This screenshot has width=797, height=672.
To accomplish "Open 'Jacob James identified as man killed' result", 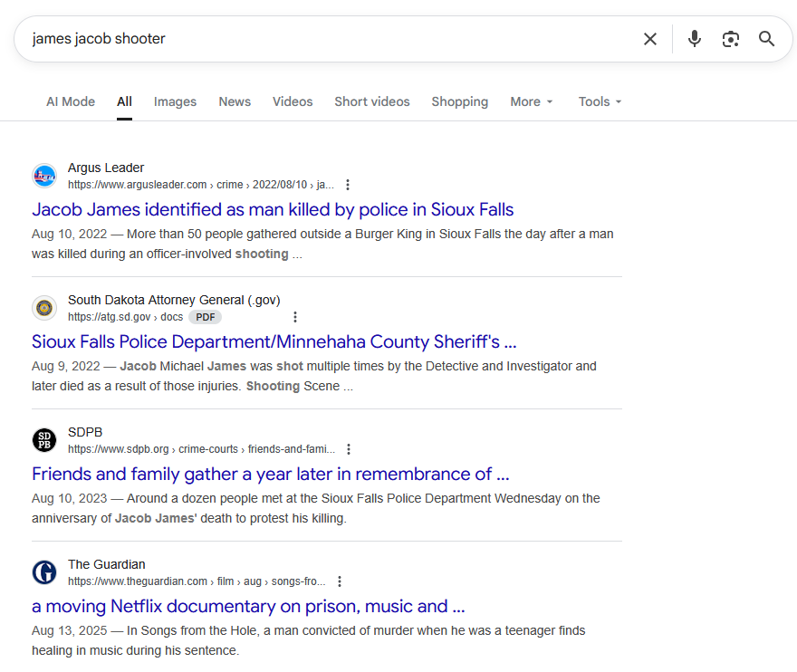I will tap(273, 209).
